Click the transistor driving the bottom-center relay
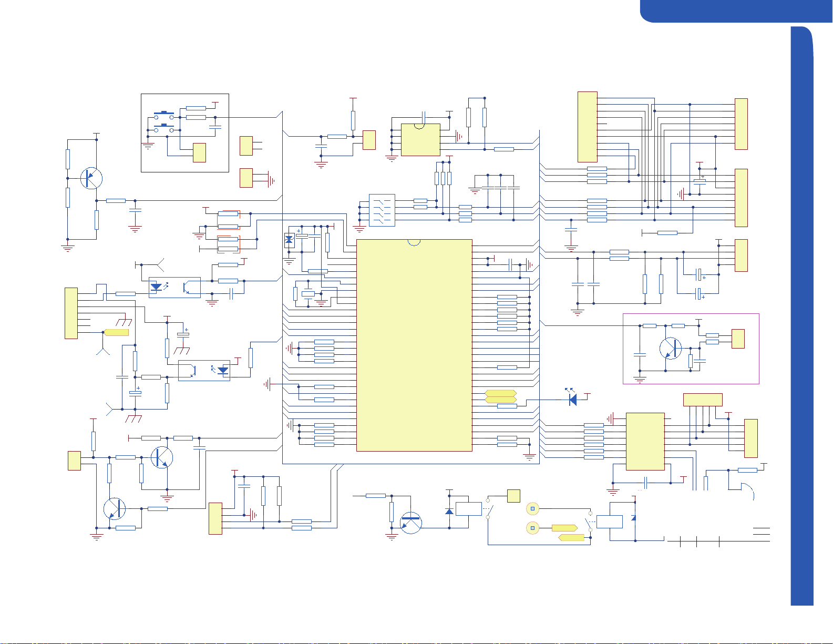This screenshot has height=644, width=833. 411,523
